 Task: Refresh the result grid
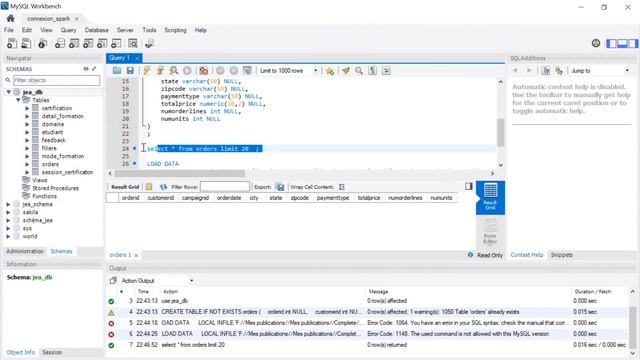tap(163, 187)
